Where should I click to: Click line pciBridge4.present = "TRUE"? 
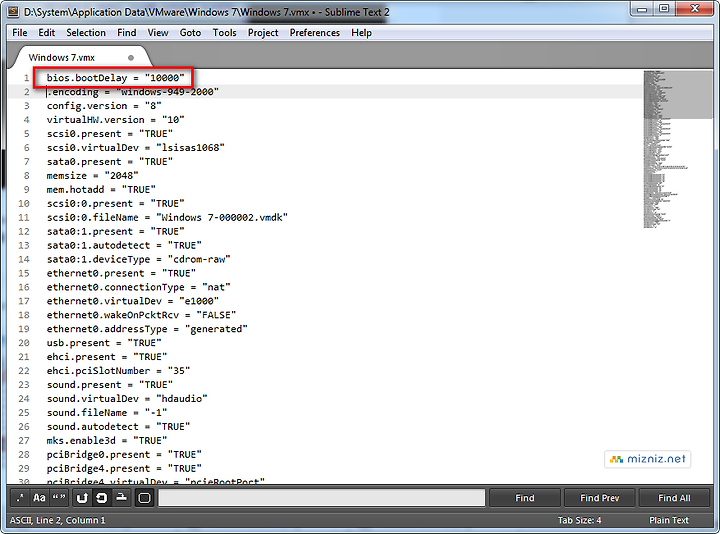tap(124, 468)
